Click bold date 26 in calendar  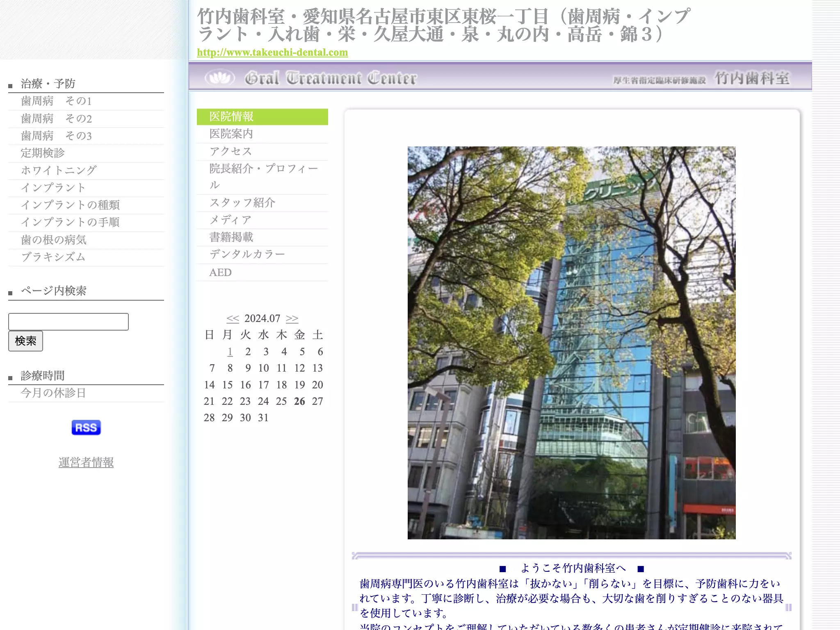click(299, 401)
